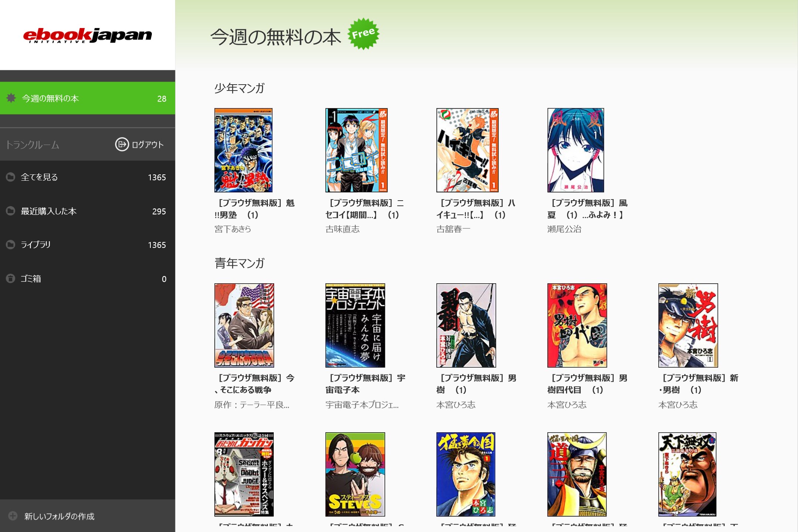Click the count 28 beside 今週の無料の本

(x=162, y=99)
